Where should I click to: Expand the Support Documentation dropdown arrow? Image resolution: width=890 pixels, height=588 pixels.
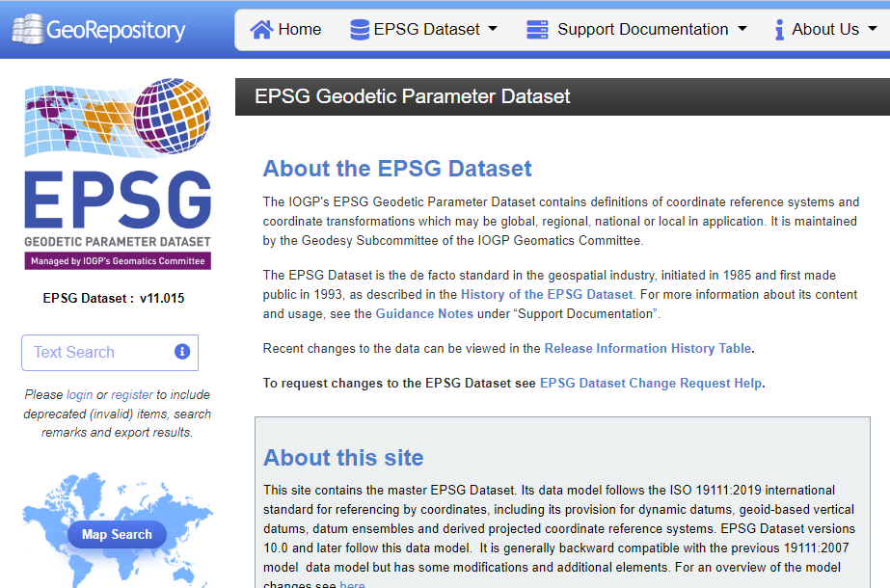(x=742, y=28)
